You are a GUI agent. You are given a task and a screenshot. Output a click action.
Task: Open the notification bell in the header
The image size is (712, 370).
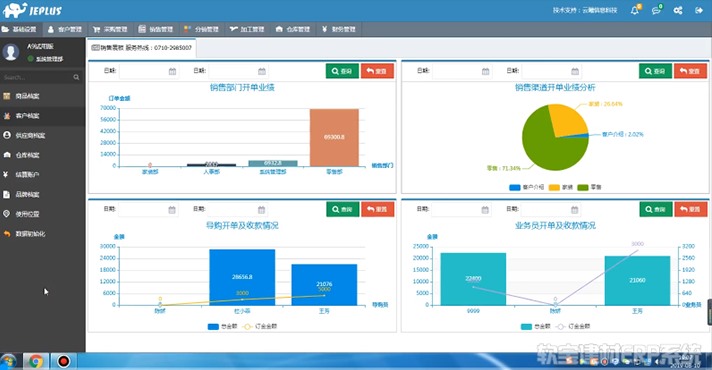[635, 10]
